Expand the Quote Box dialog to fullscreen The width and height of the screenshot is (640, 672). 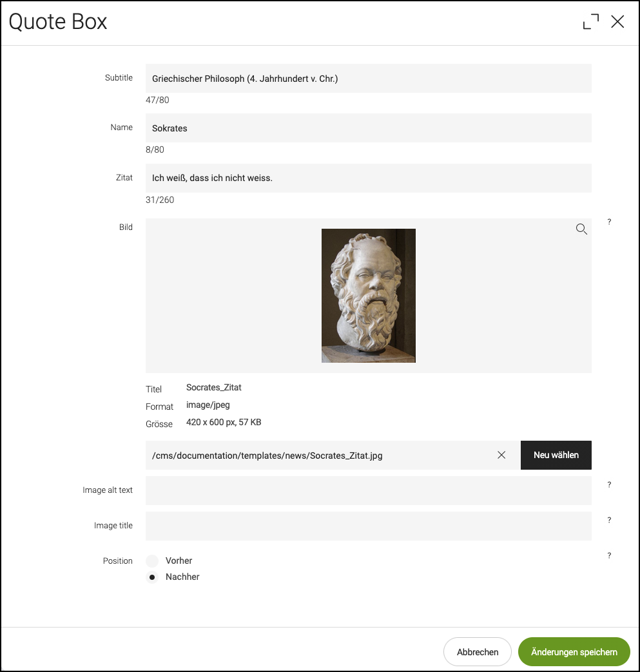(591, 21)
